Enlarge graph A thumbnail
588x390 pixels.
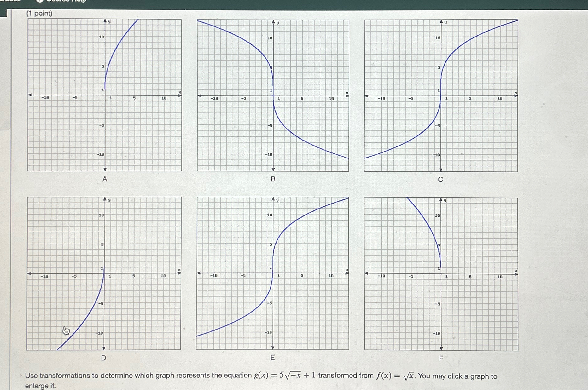point(105,95)
